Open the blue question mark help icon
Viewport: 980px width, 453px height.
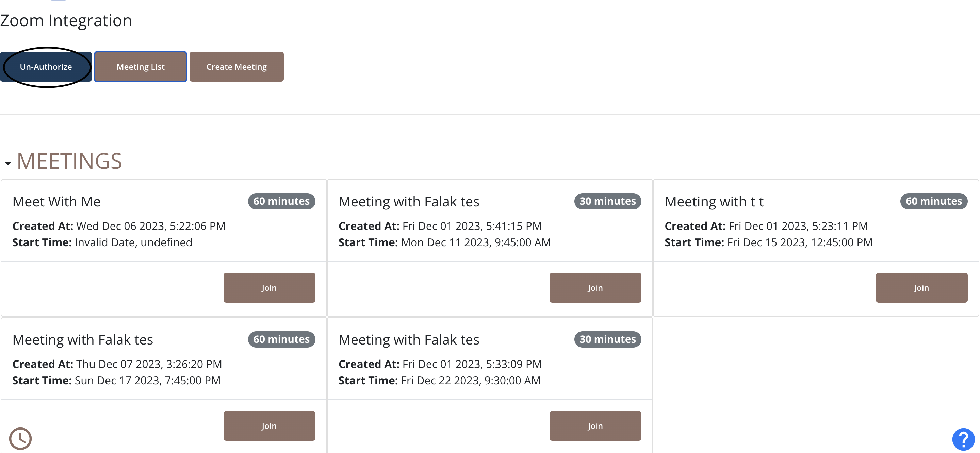[x=963, y=439]
